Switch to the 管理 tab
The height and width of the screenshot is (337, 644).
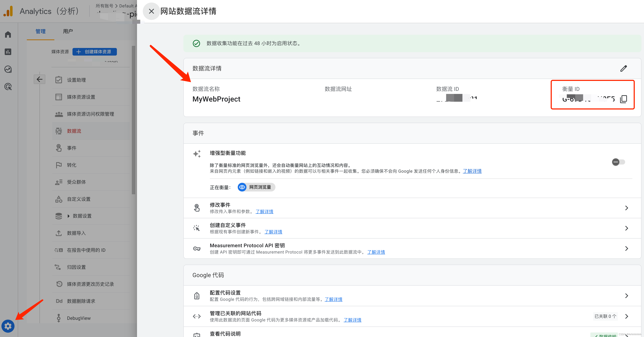(41, 31)
